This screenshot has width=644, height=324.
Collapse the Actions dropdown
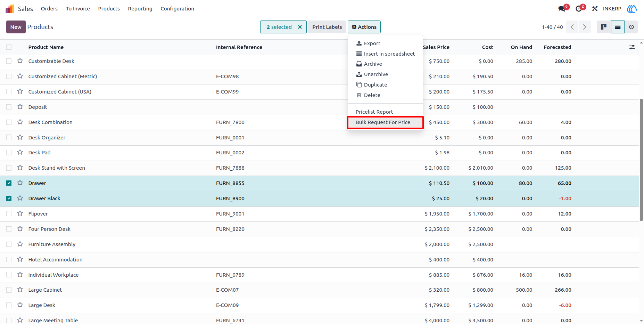click(364, 27)
